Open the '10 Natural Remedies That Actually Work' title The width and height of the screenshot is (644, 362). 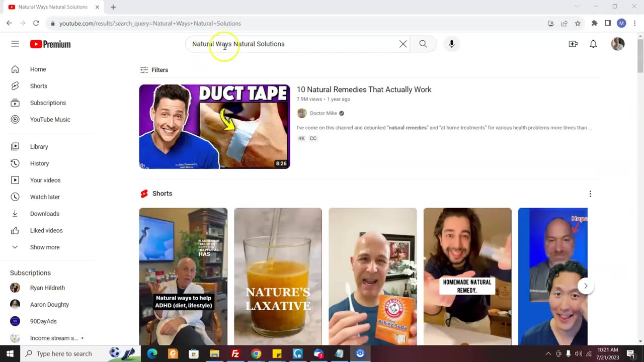(364, 89)
